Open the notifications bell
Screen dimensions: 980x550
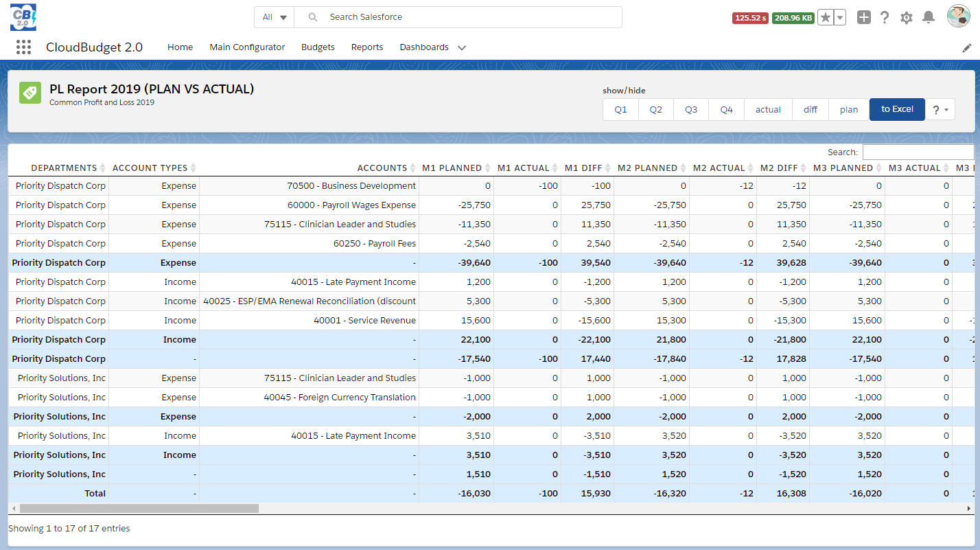coord(929,17)
